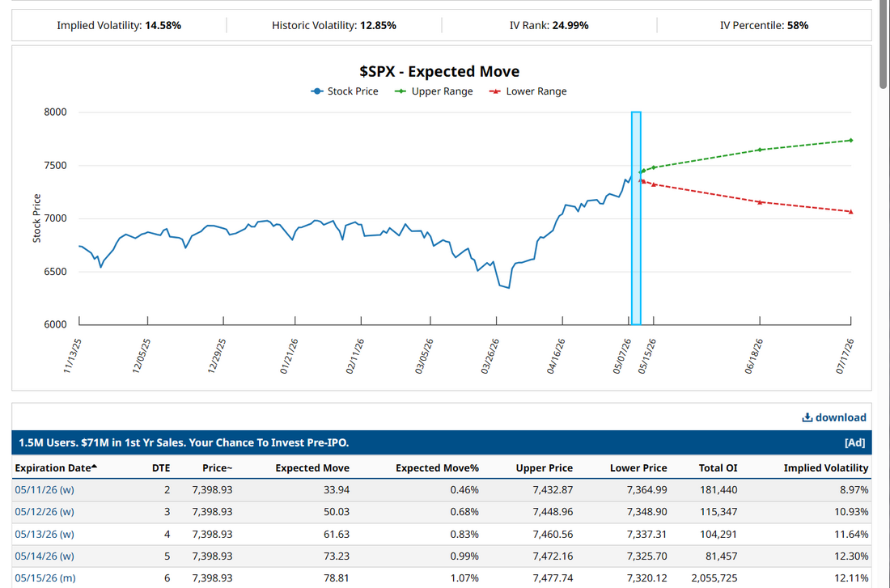Click the [Ad] label on banner
The width and height of the screenshot is (890, 588).
pyautogui.click(x=854, y=442)
